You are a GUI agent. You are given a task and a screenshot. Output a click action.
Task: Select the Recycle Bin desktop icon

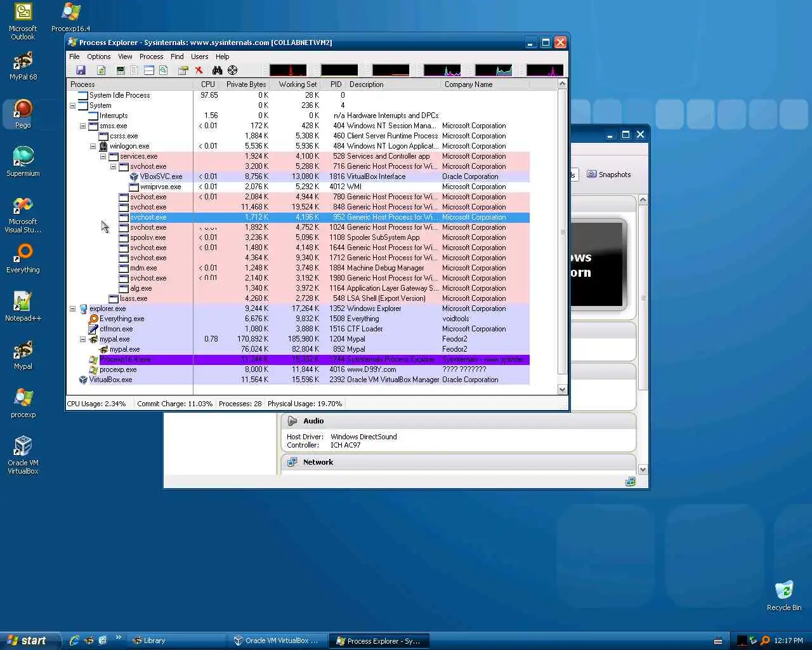click(x=784, y=596)
